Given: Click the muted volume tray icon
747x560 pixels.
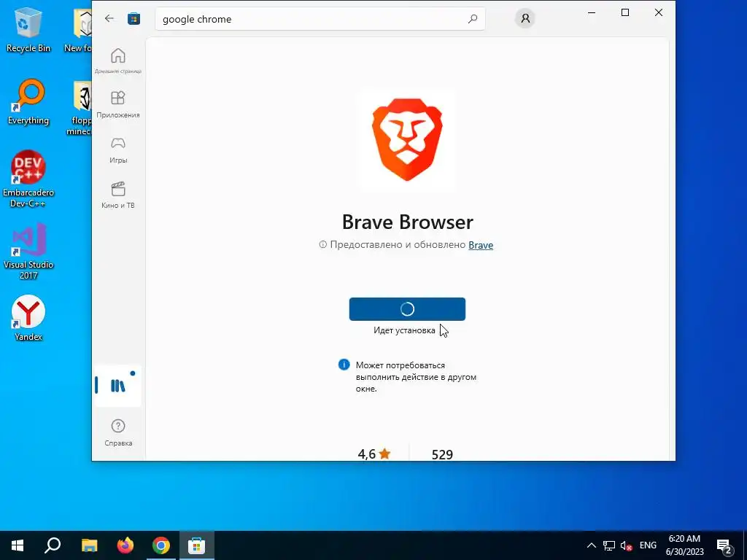Looking at the screenshot, I should (x=626, y=545).
